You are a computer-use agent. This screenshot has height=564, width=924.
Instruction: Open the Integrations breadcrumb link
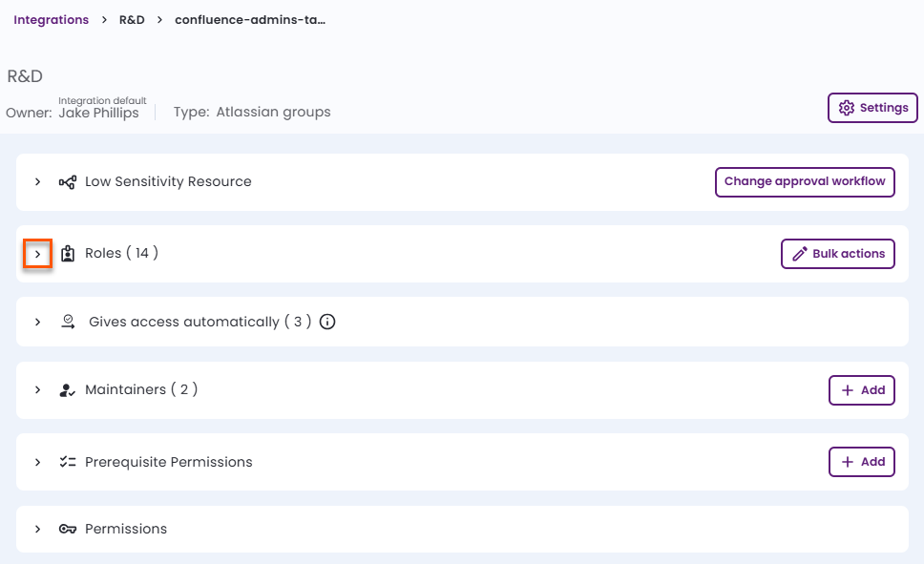click(51, 19)
